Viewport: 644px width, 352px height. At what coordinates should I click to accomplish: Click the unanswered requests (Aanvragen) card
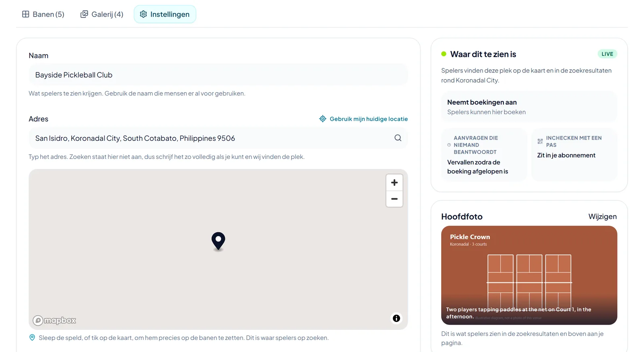(484, 154)
